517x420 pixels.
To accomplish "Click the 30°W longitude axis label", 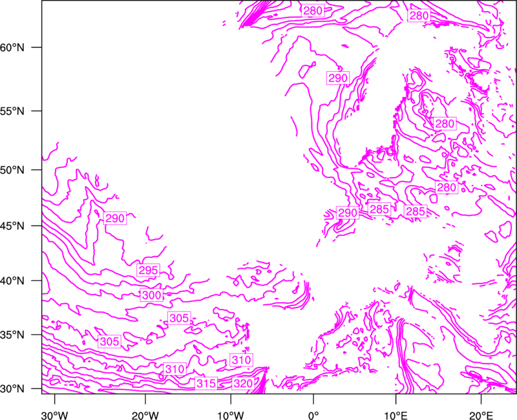I will click(54, 415).
